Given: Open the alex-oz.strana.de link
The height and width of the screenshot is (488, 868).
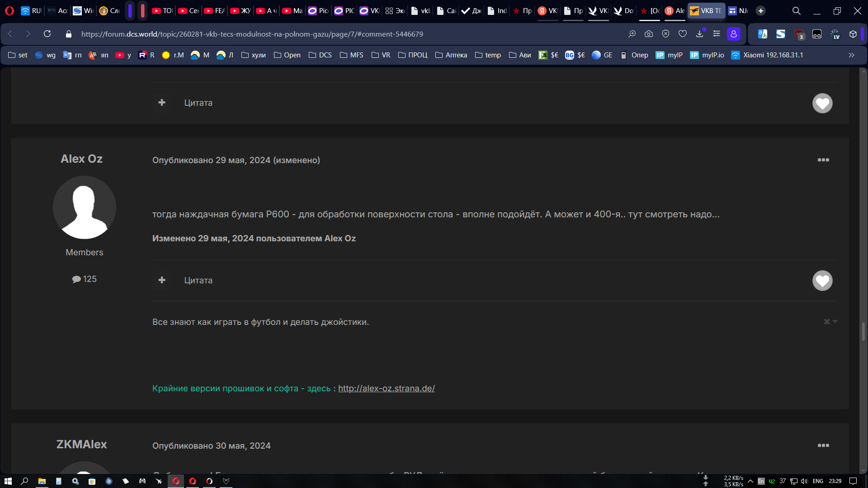Looking at the screenshot, I should tap(386, 389).
